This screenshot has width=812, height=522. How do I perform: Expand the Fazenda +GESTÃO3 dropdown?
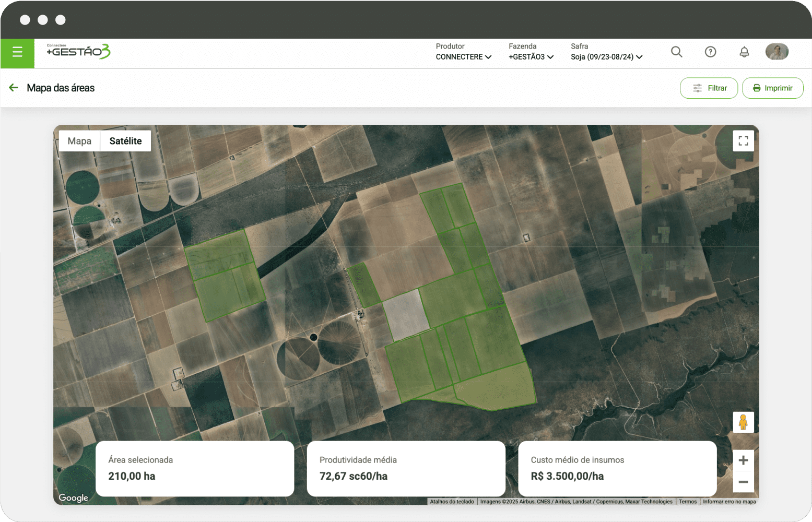(x=531, y=57)
